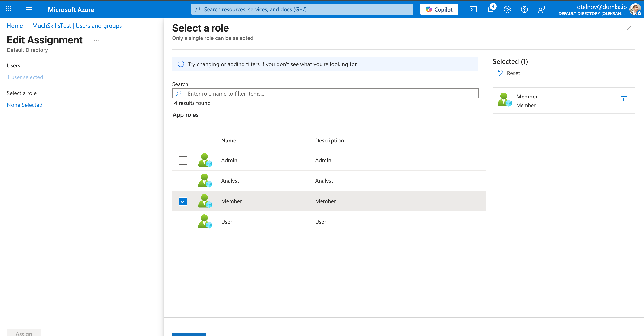Image resolution: width=644 pixels, height=336 pixels.
Task: Click the Copilot button
Action: (439, 9)
